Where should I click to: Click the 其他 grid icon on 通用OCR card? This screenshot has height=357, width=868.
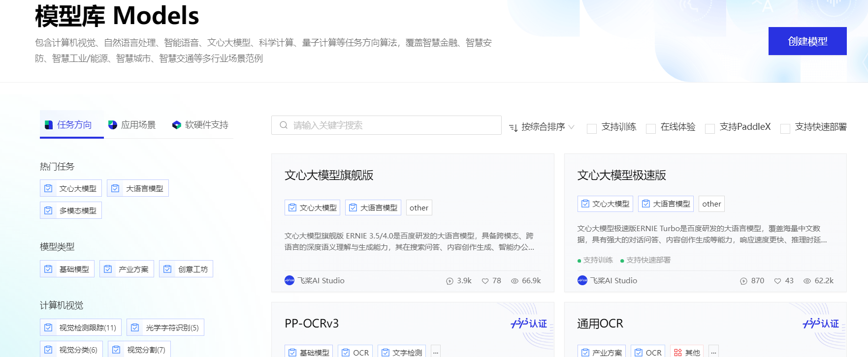[678, 353]
